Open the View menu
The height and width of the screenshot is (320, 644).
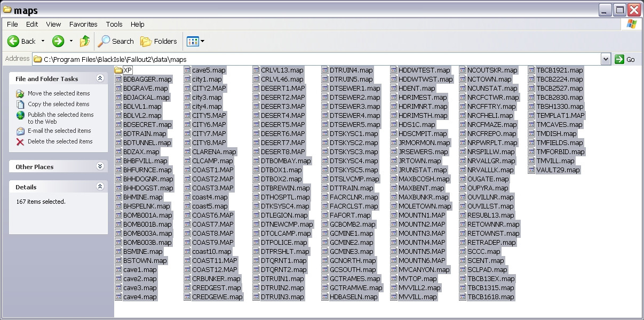[x=53, y=24]
